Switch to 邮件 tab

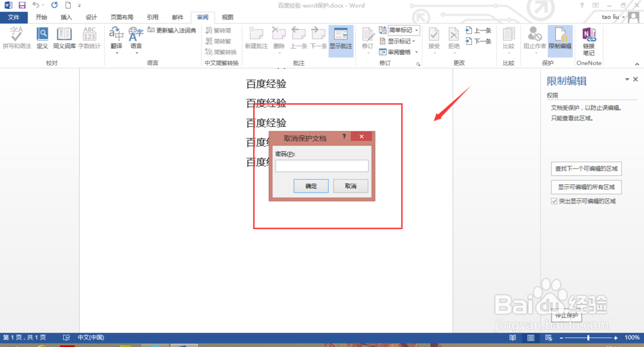178,17
